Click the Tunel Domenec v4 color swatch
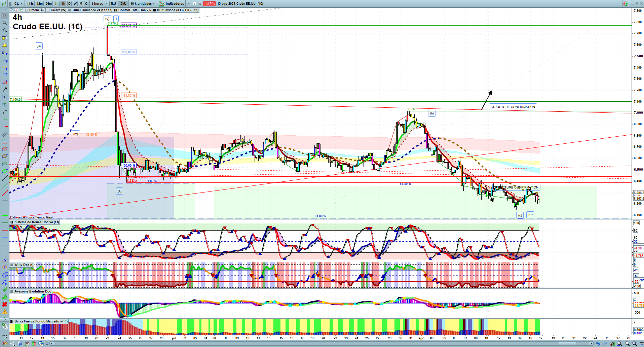The image size is (644, 347). (x=70, y=10)
